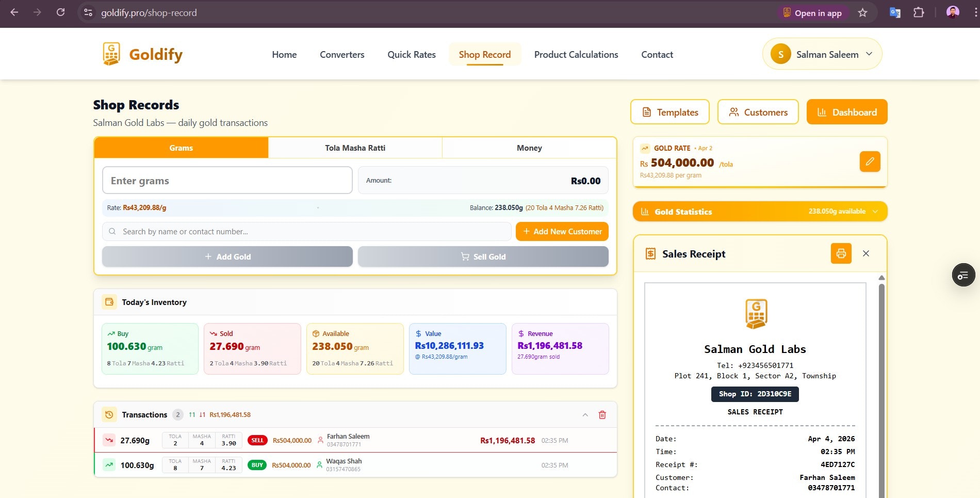Click the Shop ID: 2D310C9E badge
This screenshot has width=980, height=498.
755,394
